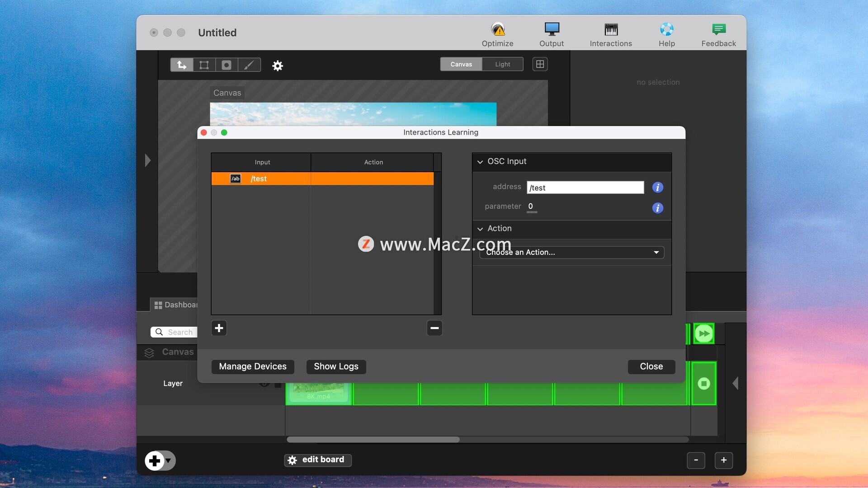This screenshot has width=868, height=488.
Task: Click the /ab OSC input icon
Action: pyautogui.click(x=235, y=178)
